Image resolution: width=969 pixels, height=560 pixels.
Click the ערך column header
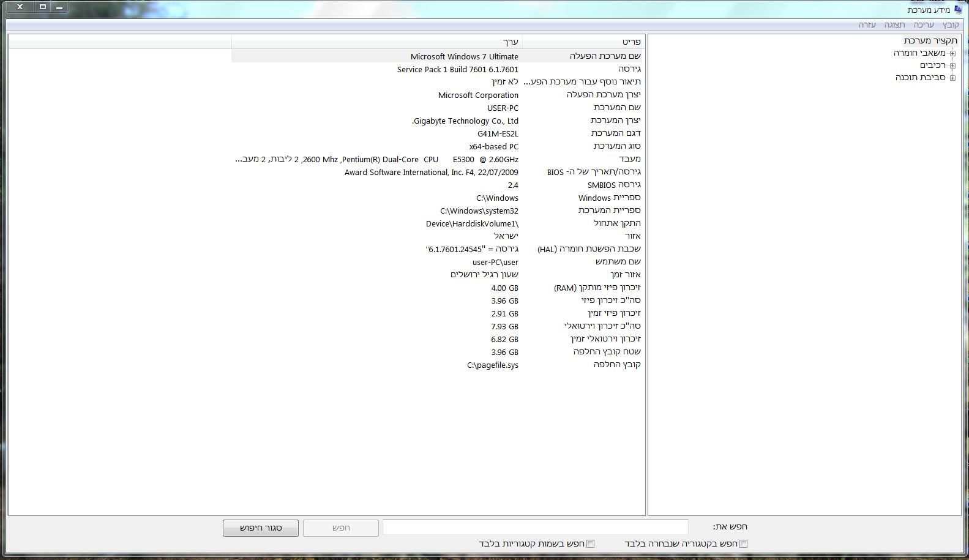click(x=376, y=42)
